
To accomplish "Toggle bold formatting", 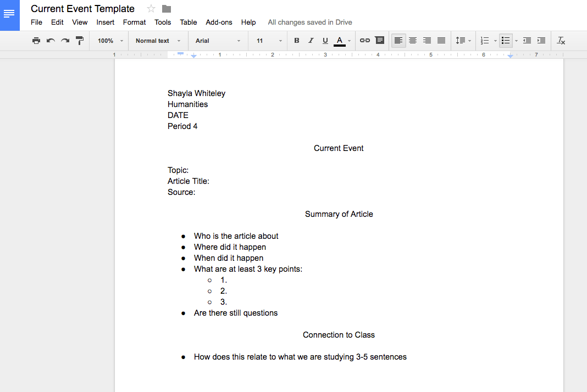I will [297, 41].
